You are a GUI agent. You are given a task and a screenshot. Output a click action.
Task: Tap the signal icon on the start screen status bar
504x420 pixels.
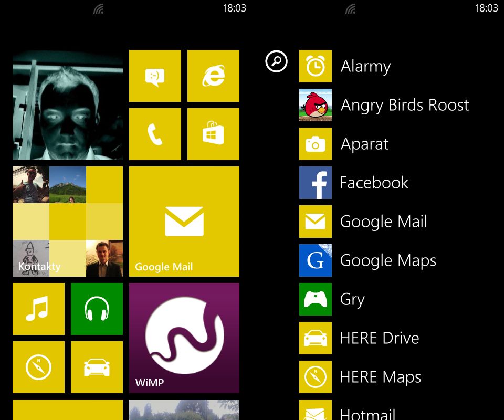click(99, 9)
